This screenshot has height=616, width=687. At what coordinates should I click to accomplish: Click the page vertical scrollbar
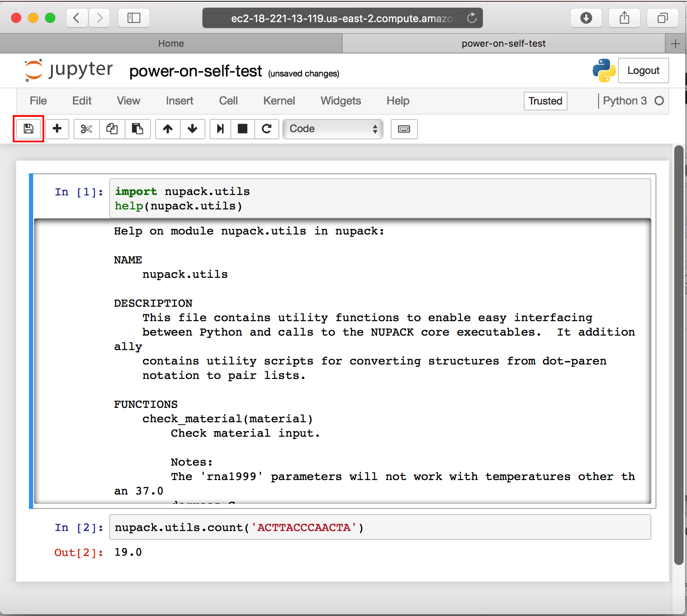pyautogui.click(x=678, y=355)
